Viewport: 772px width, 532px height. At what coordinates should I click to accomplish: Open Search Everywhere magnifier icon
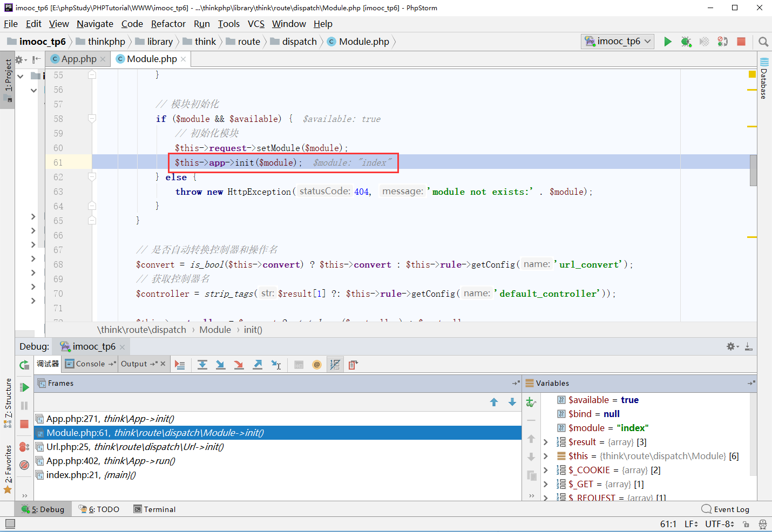click(763, 42)
